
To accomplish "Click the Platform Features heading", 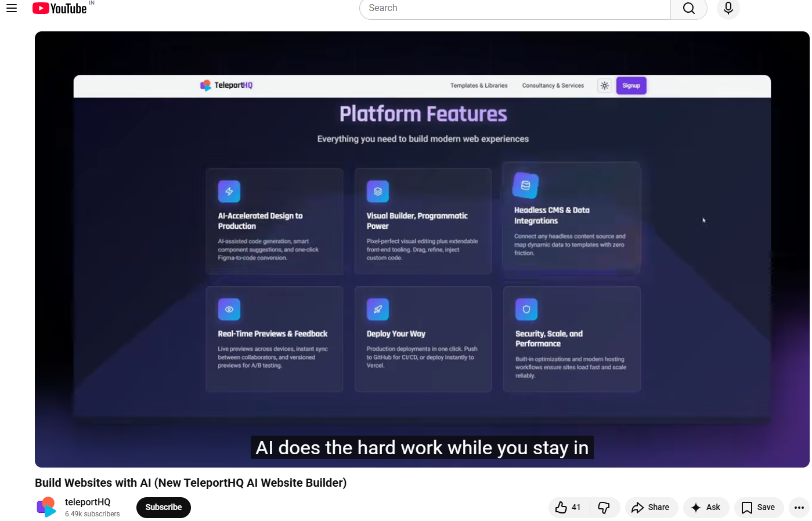I will (423, 114).
